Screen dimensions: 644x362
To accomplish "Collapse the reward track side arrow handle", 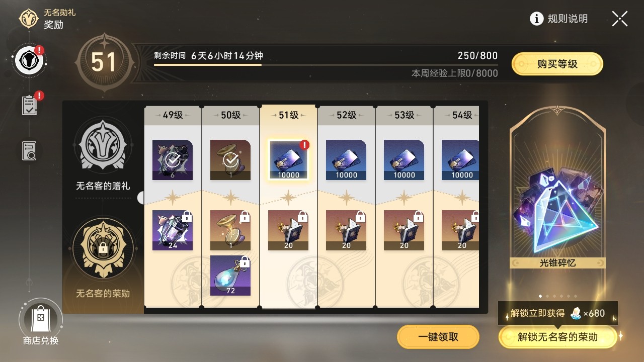I will click(x=141, y=198).
